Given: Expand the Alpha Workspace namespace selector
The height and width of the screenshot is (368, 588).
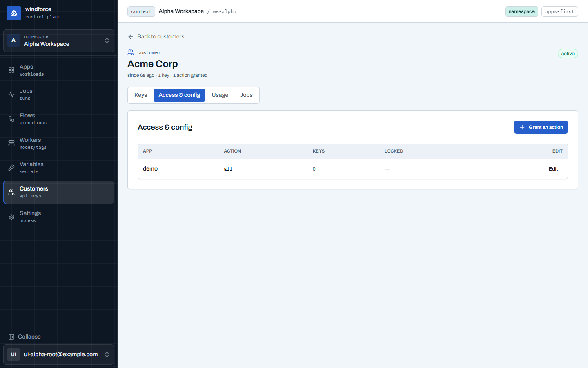Looking at the screenshot, I should [58, 40].
